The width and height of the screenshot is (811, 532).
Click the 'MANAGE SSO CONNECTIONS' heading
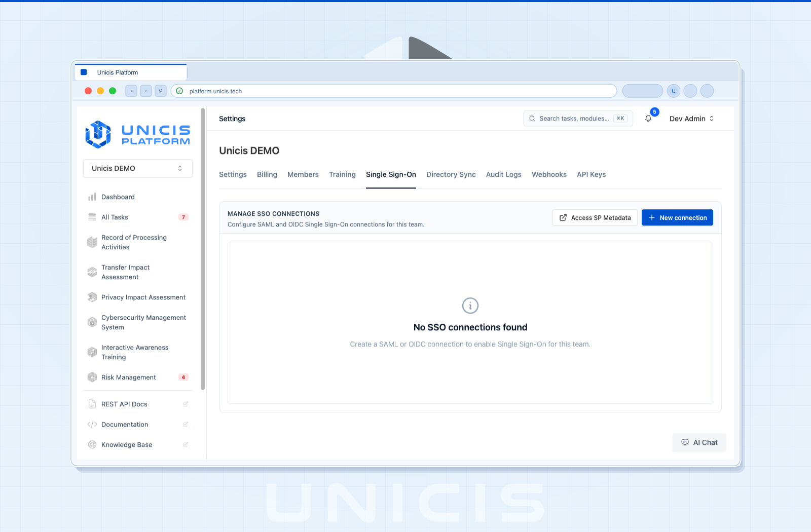273,214
